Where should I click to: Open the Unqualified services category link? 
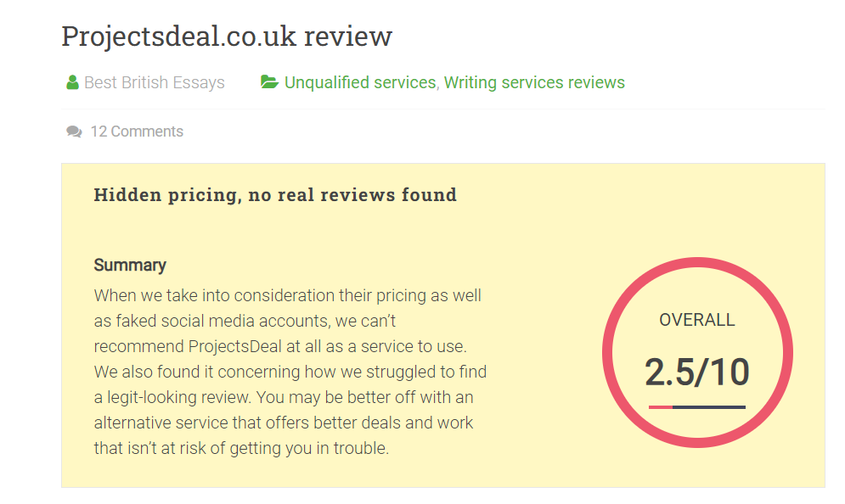360,82
